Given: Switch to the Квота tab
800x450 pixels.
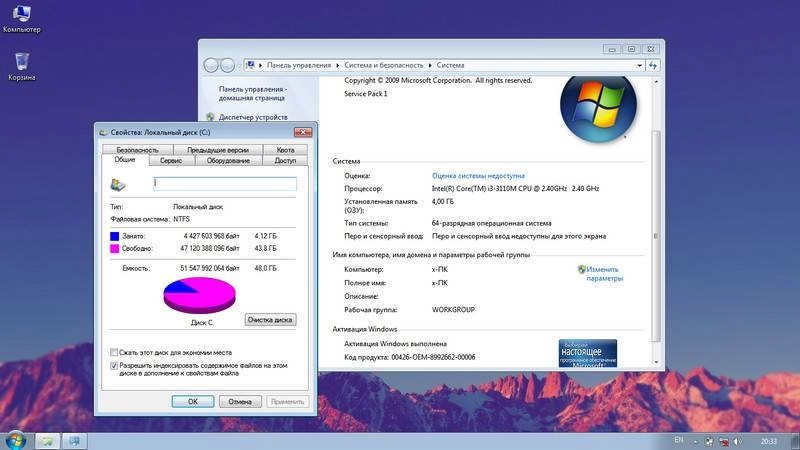Looking at the screenshot, I should [x=285, y=150].
